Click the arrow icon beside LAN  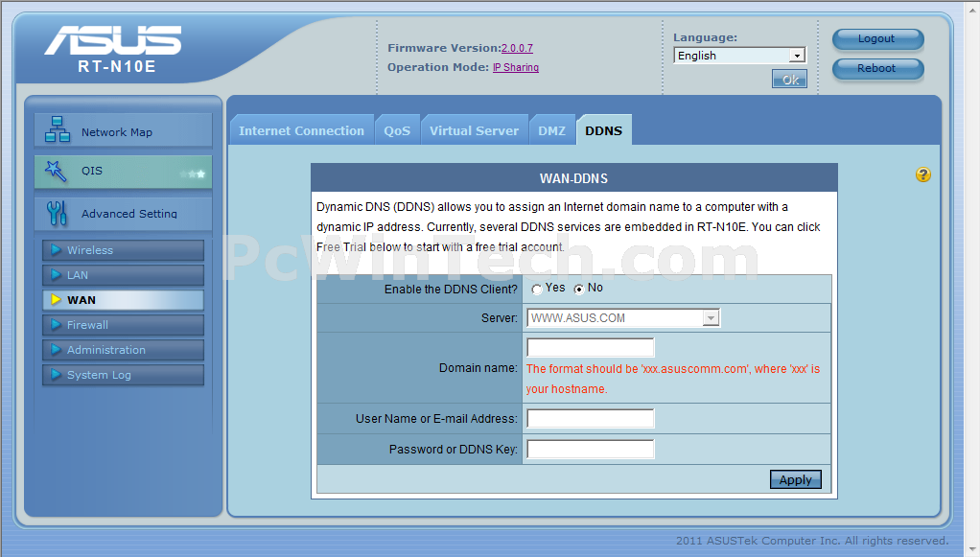click(56, 275)
